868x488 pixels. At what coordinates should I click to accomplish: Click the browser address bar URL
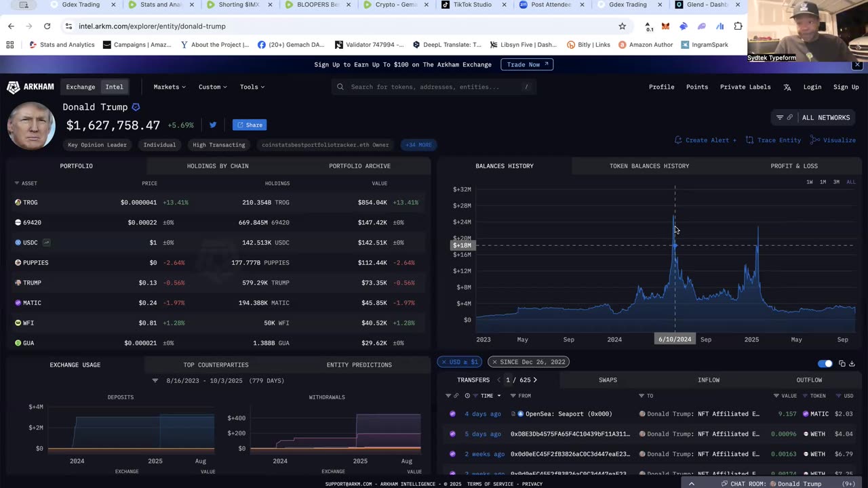pos(152,26)
